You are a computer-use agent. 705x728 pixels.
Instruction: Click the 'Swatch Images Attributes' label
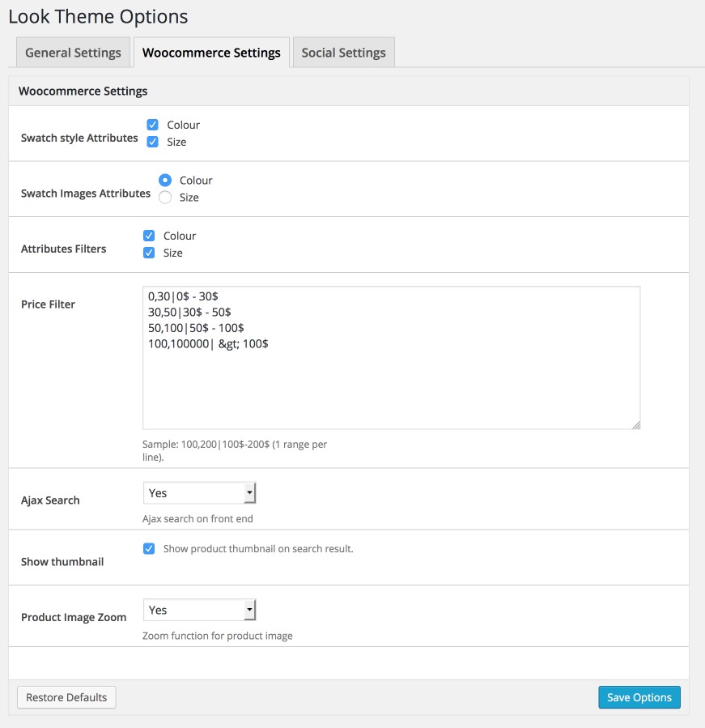(x=86, y=194)
